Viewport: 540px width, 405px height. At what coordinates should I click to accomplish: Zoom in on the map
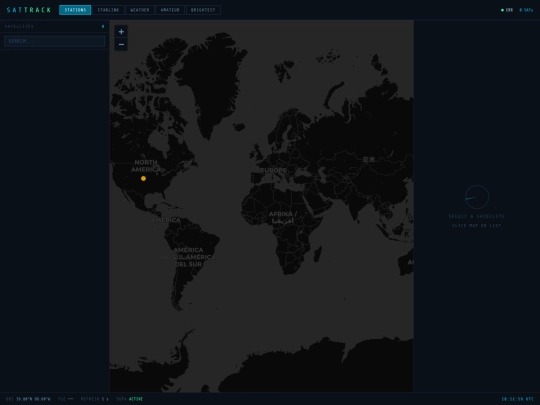click(x=121, y=32)
